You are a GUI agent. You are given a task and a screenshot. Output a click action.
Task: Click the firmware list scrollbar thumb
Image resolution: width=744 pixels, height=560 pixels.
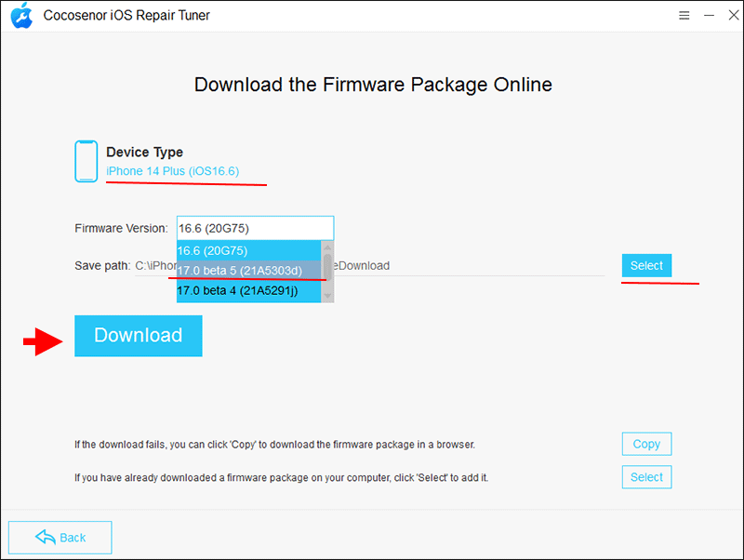pos(327,266)
